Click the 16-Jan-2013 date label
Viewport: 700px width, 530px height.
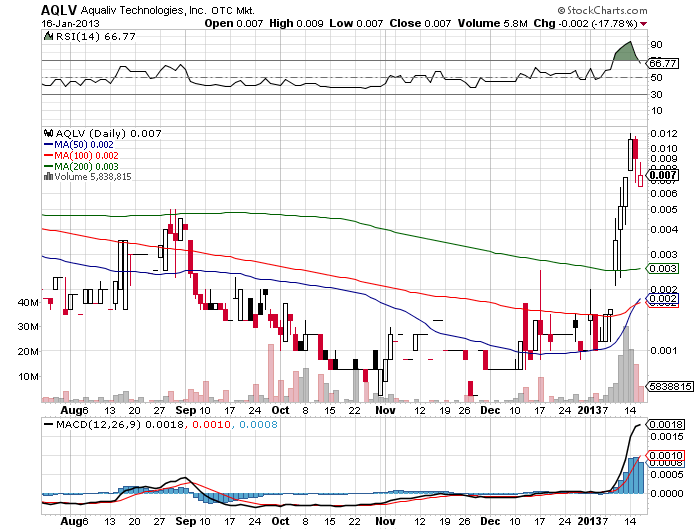pyautogui.click(x=71, y=23)
